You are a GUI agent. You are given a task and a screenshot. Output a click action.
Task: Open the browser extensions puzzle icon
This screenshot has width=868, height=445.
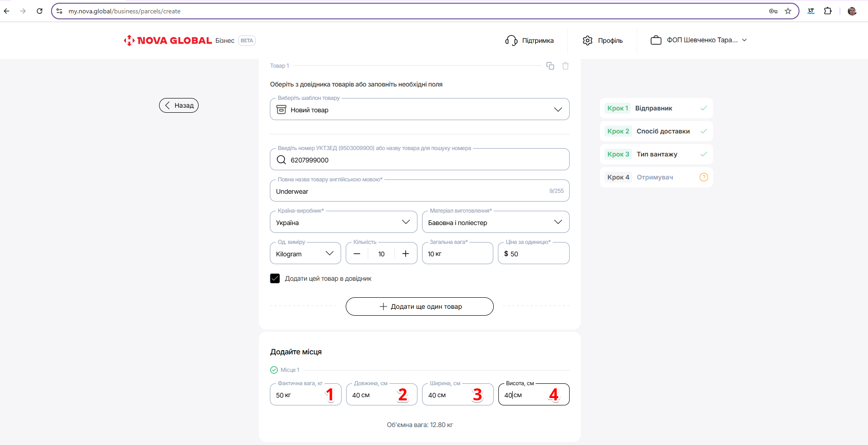point(828,11)
